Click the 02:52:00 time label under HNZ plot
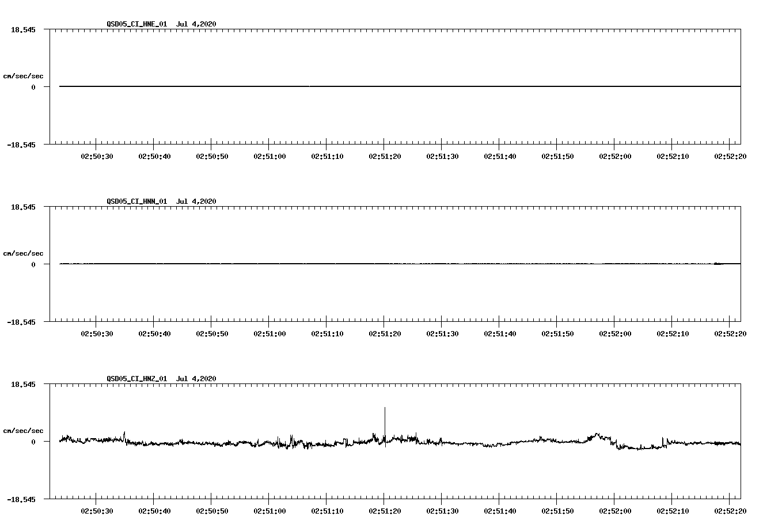 [615, 511]
